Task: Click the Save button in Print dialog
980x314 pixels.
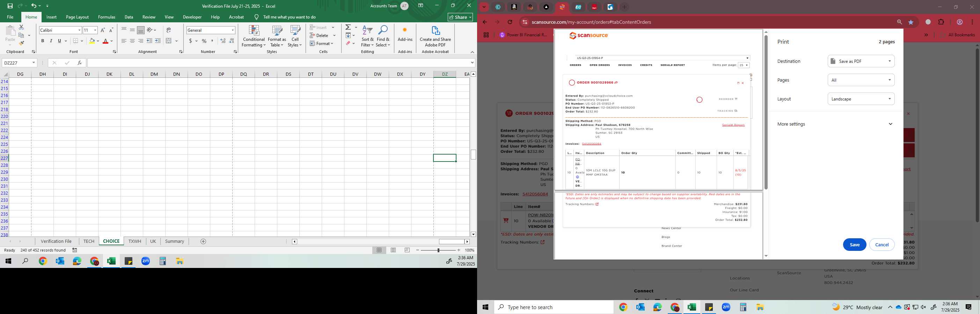Action: [855, 245]
